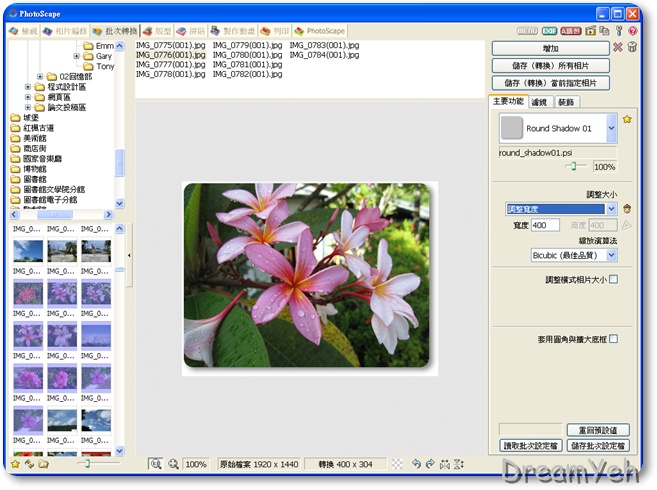The width and height of the screenshot is (657, 490).
Task: Click the zoom-in magnifier in status bar
Action: (173, 464)
